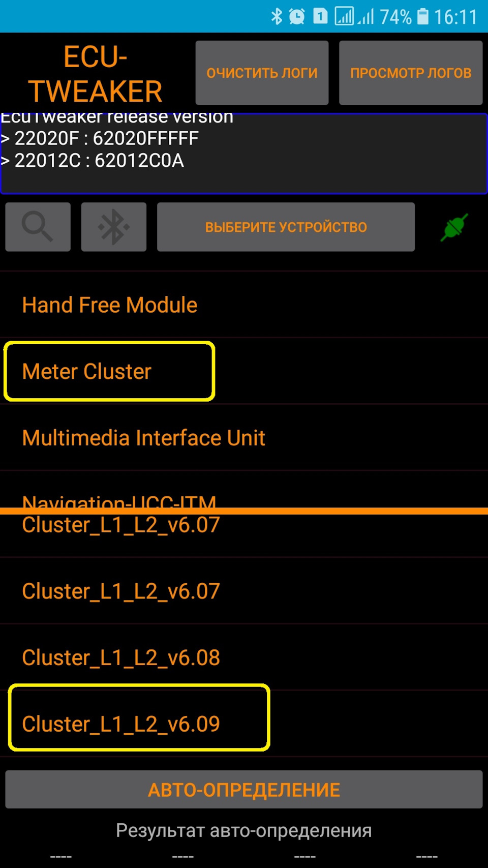Open ПРОСМОТР ЛОГОВ log viewer
Viewport: 488px width, 868px height.
pyautogui.click(x=411, y=73)
